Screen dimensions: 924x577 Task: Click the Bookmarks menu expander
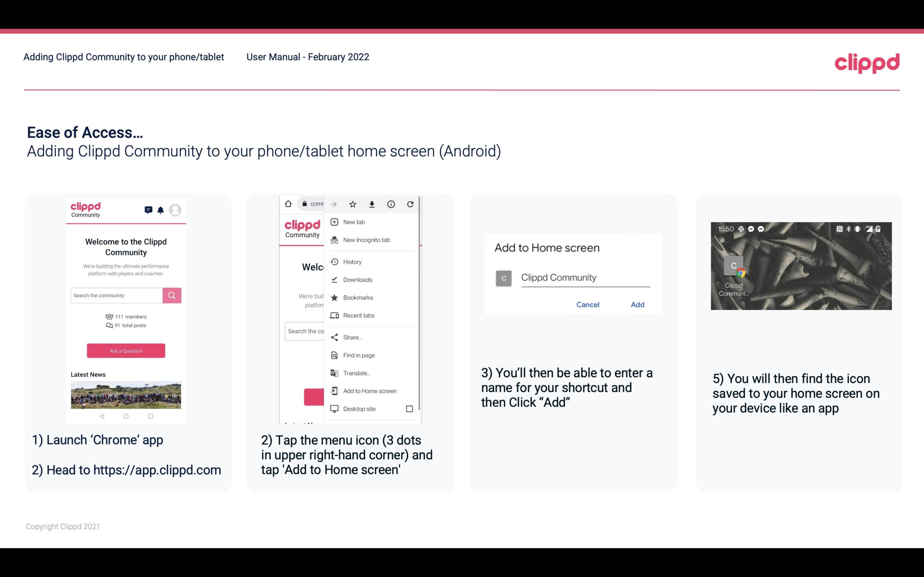(x=370, y=297)
